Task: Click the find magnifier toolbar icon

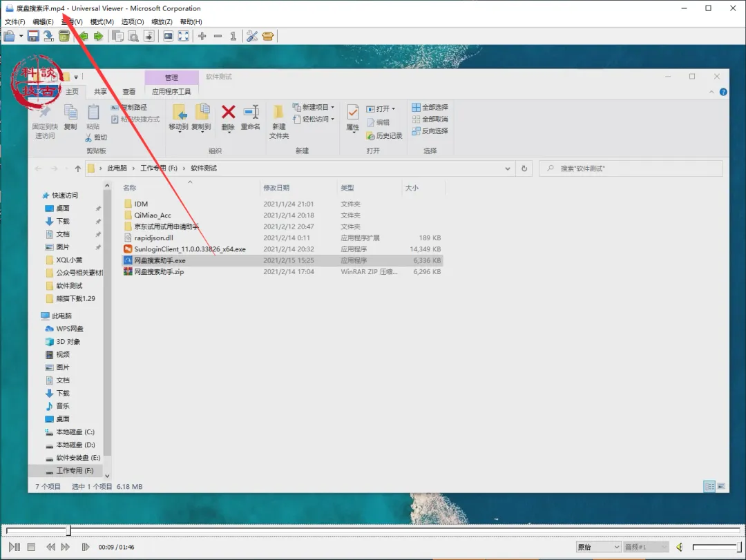Action: pyautogui.click(x=133, y=36)
